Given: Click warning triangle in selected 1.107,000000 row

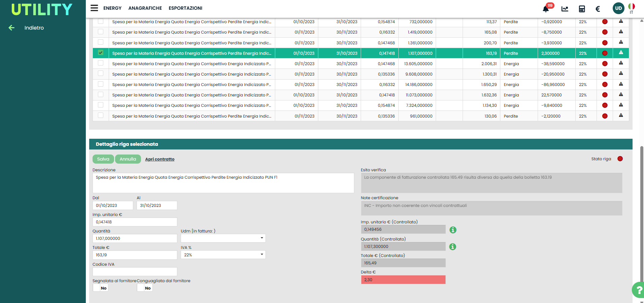Looking at the screenshot, I should point(621,53).
